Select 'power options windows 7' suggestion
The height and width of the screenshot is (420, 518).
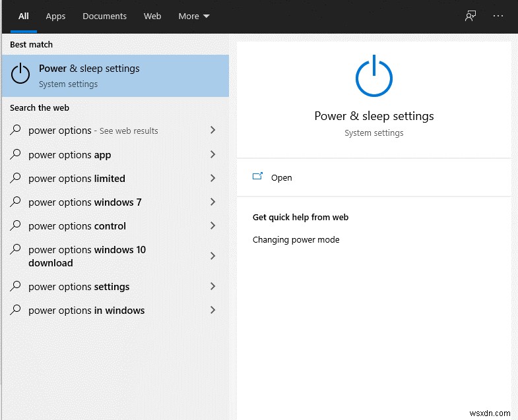(85, 202)
